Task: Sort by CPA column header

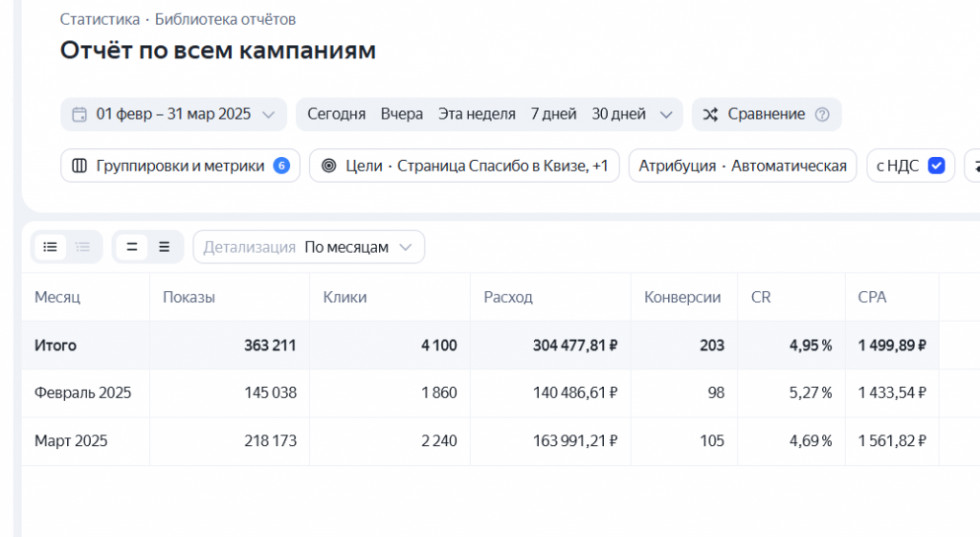Action: pos(872,297)
